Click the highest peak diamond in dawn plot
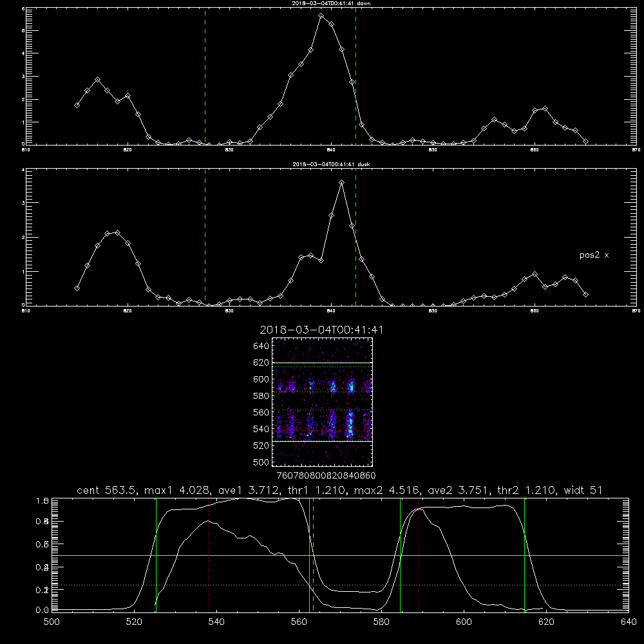The width and height of the screenshot is (644, 644). pyautogui.click(x=321, y=16)
